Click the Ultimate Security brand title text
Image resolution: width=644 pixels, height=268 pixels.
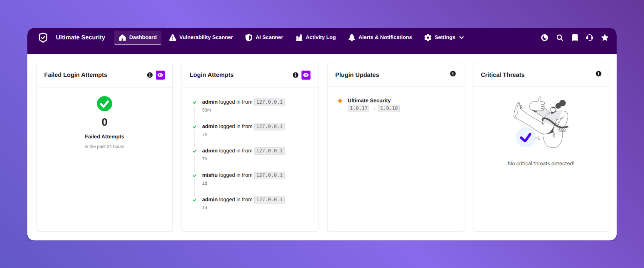point(80,37)
